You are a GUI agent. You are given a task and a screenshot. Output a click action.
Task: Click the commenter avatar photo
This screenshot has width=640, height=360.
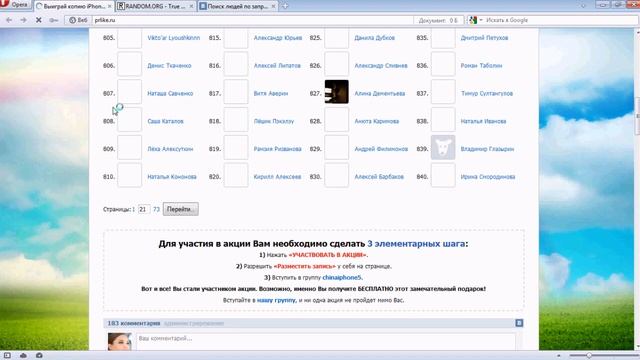click(120, 342)
